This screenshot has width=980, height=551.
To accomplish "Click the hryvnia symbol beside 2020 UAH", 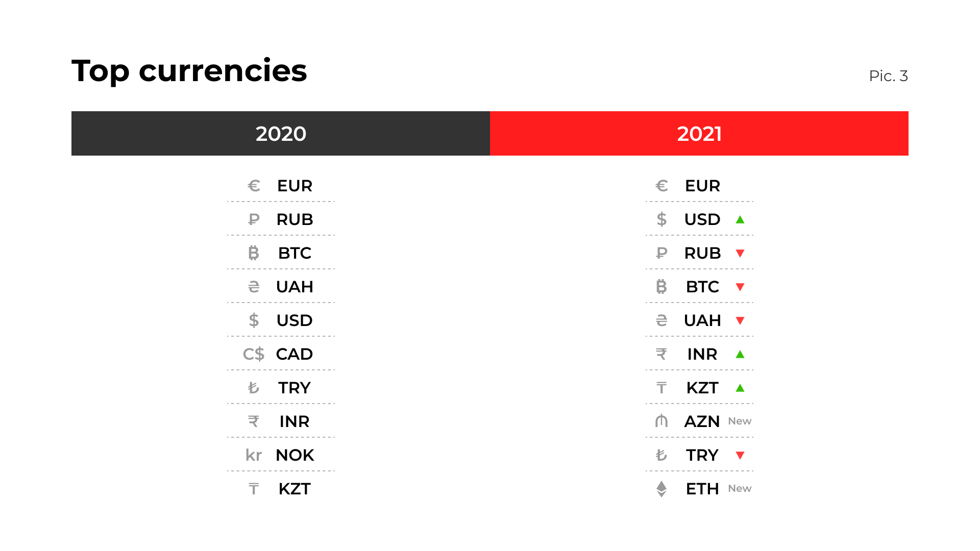I will (254, 287).
